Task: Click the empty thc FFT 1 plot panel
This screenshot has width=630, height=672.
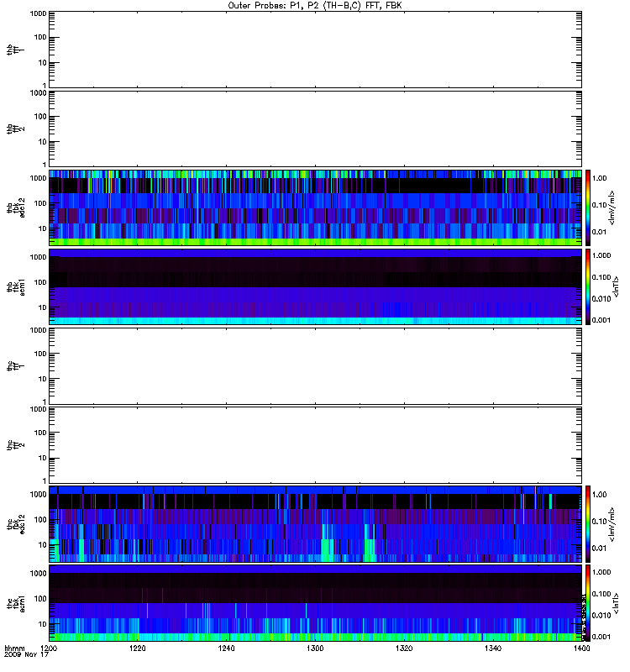Action: click(315, 366)
